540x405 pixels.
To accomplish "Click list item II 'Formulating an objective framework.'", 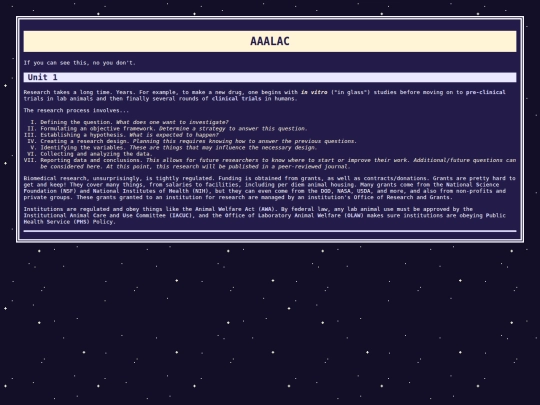I will tap(98, 128).
